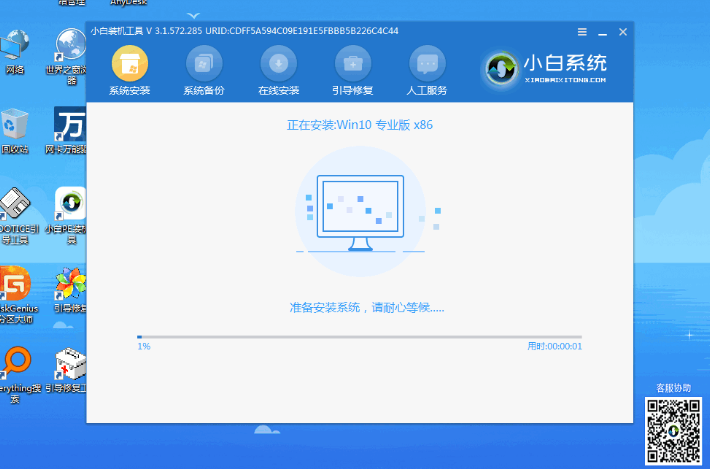Open the 引导修复工具 first-aid kit icon

point(68,369)
